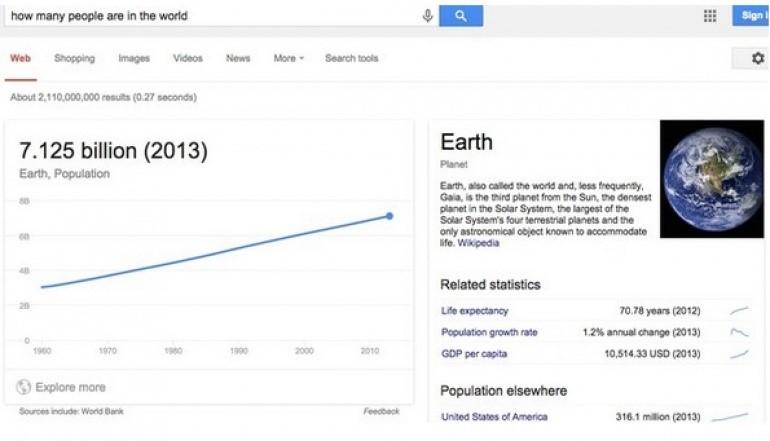
Task: Click the Feedback link below chart
Action: pyautogui.click(x=381, y=411)
